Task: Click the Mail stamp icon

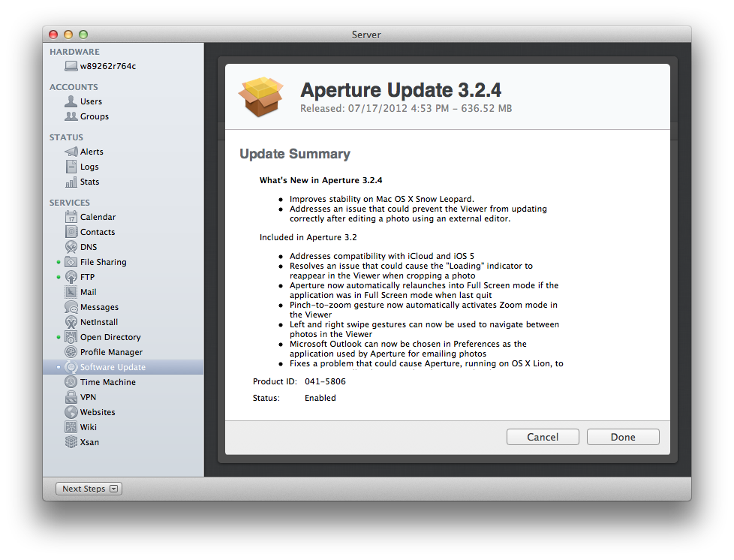Action: 71,292
